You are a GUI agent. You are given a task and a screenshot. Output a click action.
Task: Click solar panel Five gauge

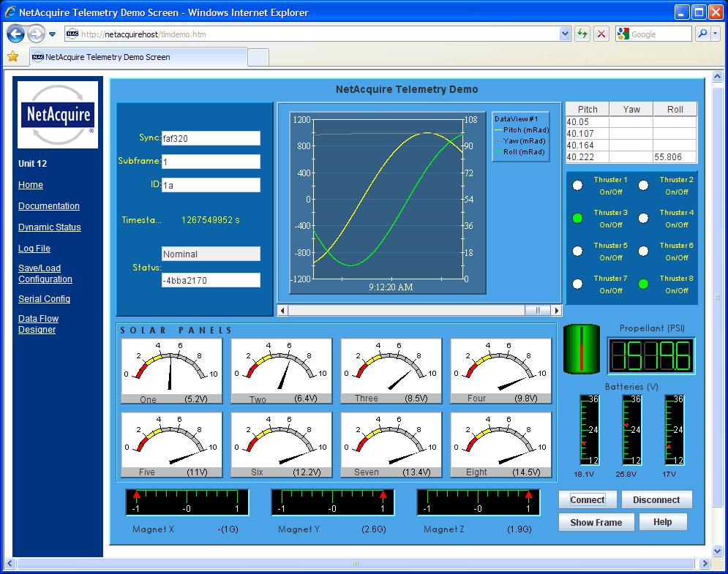(172, 445)
